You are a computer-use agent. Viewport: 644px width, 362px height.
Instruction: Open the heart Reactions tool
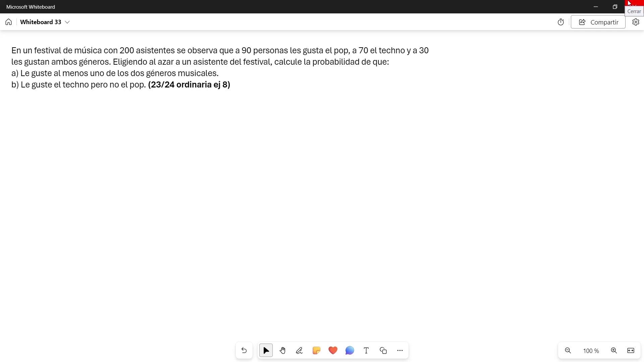[333, 351]
